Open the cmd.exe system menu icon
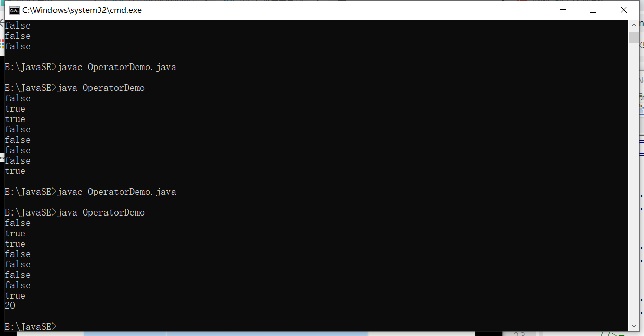The image size is (644, 336). point(15,10)
